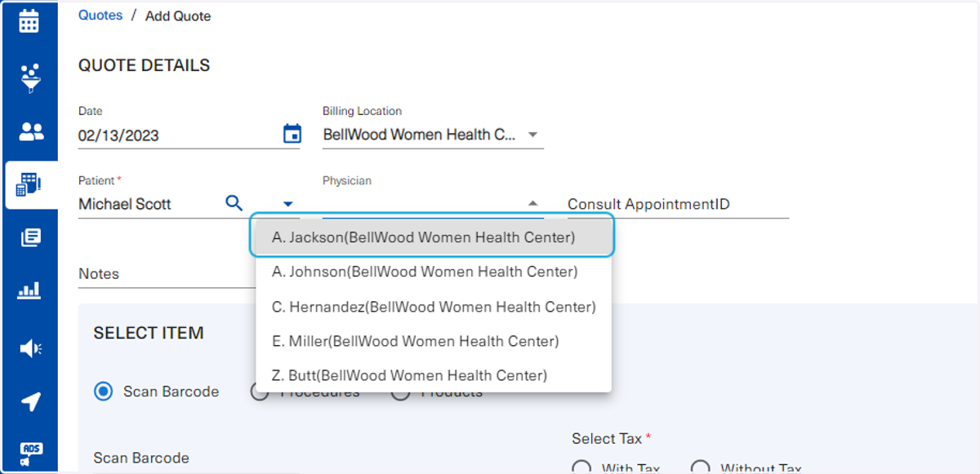Image resolution: width=980 pixels, height=474 pixels.
Task: Open the documents library sidebar icon
Action: [30, 237]
